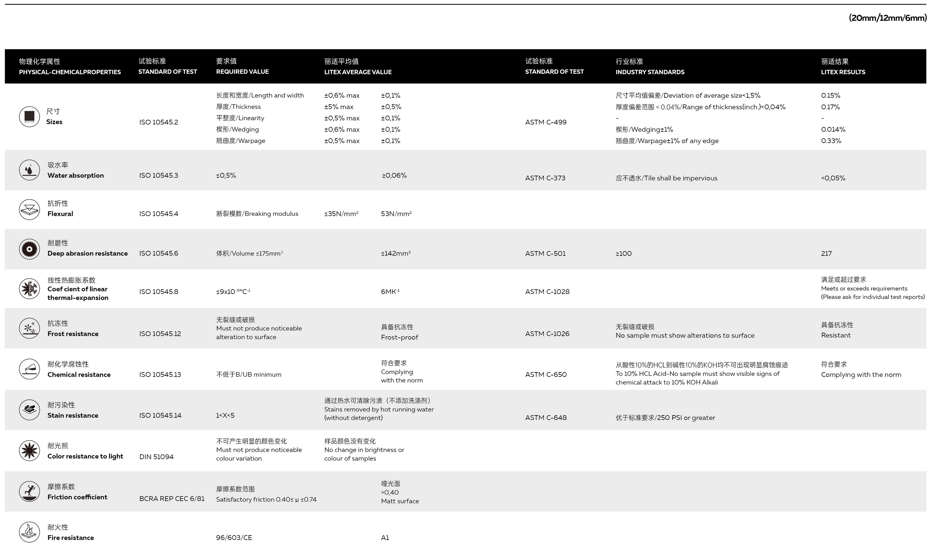This screenshot has height=560, width=931.
Task: Click the BCRA REP CEC 6/81 text
Action: (172, 499)
